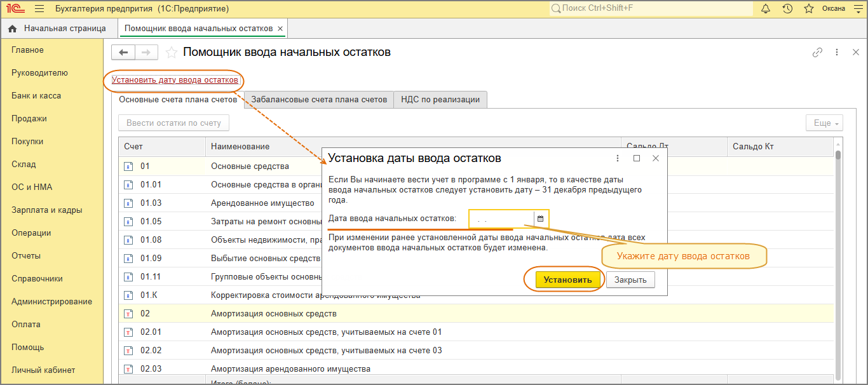The width and height of the screenshot is (868, 385).
Task: Switch to НДС по реализации tab
Action: click(440, 100)
